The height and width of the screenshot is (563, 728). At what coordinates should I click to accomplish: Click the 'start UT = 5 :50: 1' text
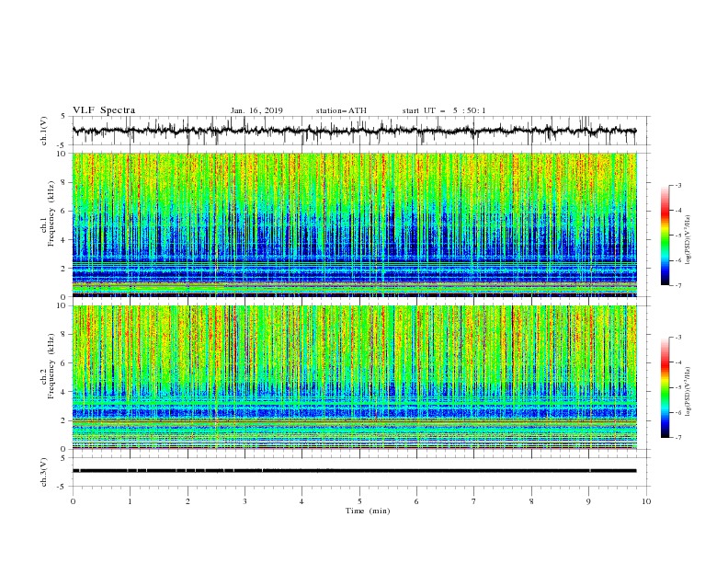pos(444,110)
